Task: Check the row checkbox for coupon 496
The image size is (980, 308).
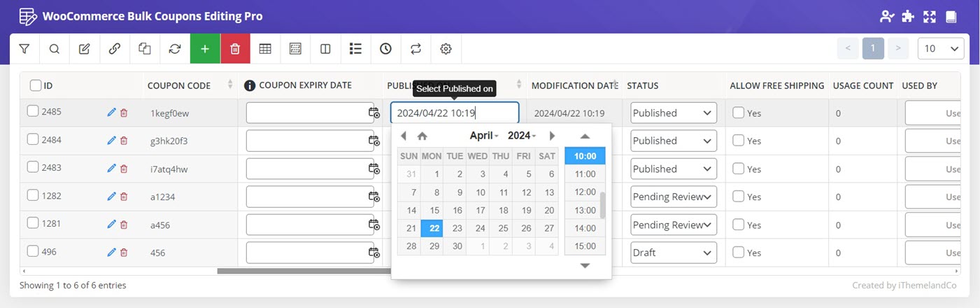Action: tap(33, 251)
